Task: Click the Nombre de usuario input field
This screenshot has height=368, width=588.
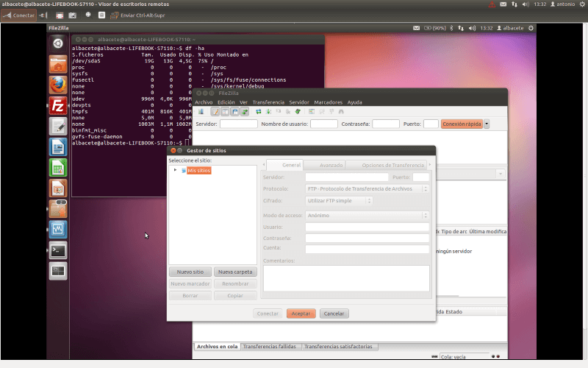Action: pos(324,124)
